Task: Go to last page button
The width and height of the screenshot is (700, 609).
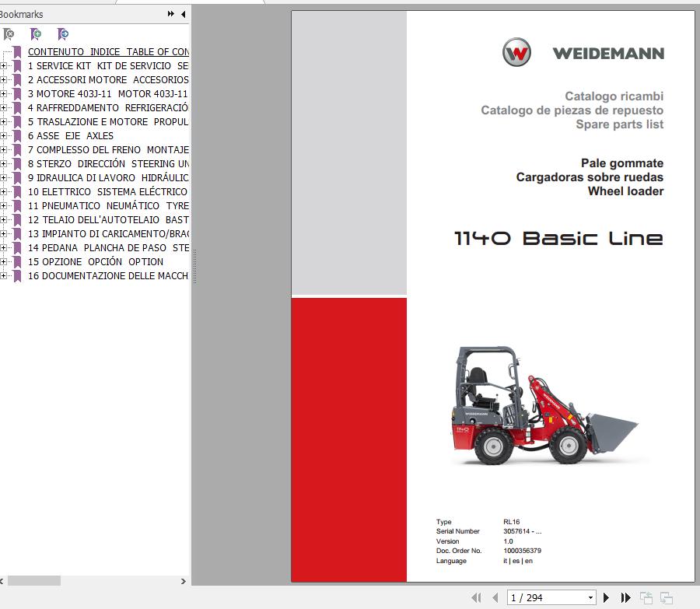Action: pyautogui.click(x=626, y=597)
